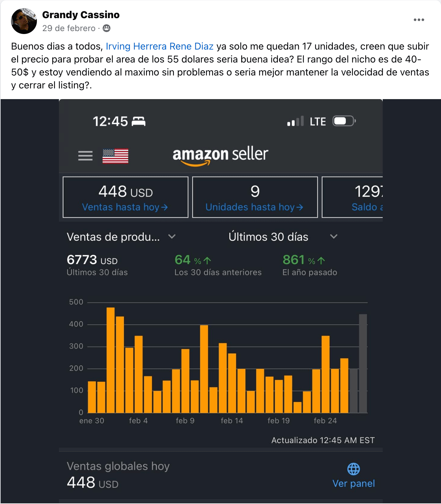Open the Últimos 30 días range dropdown

[334, 237]
